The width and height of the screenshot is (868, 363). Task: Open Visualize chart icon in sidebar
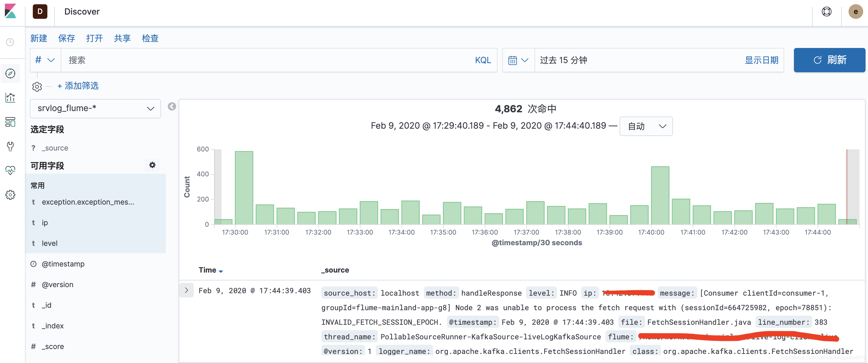click(10, 98)
